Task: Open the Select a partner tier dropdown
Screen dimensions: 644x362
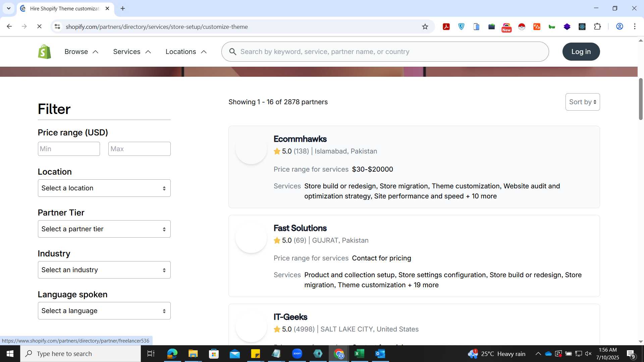Action: tap(104, 229)
